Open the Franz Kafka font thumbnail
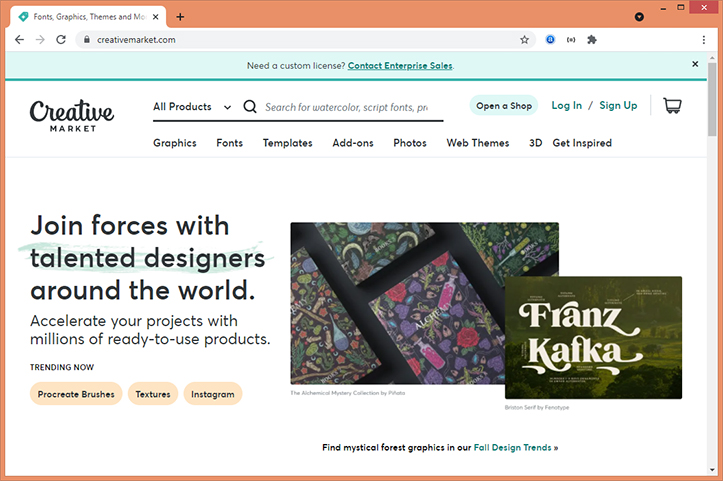Viewport: 723px width, 481px height. pos(593,337)
